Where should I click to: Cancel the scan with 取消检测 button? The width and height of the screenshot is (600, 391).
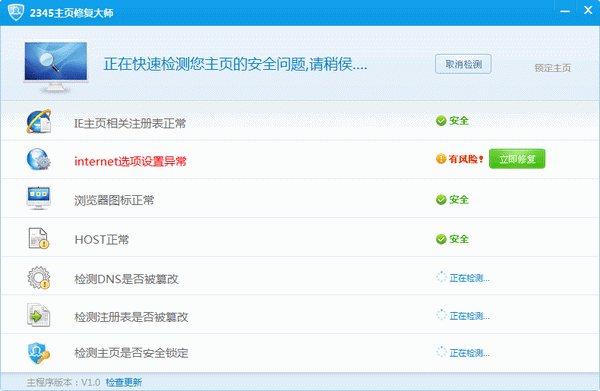point(463,64)
